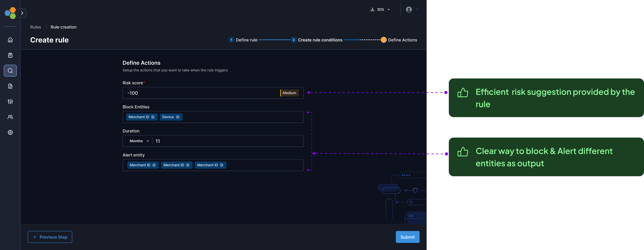Click the clipboard icon in sidebar
Image resolution: width=644 pixels, height=250 pixels.
[10, 55]
